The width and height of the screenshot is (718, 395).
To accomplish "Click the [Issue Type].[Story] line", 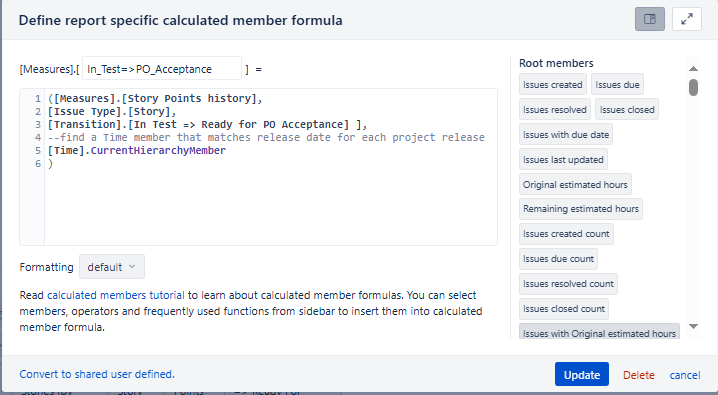I will coord(112,112).
